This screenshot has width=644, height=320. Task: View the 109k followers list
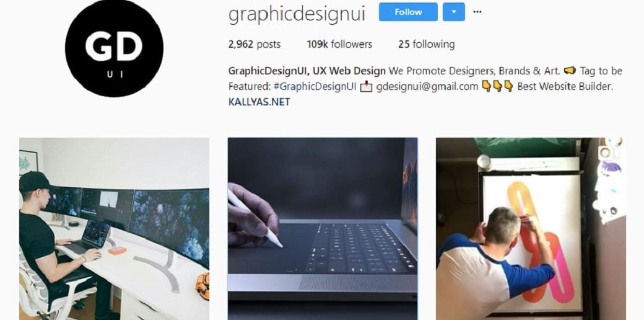(x=339, y=44)
